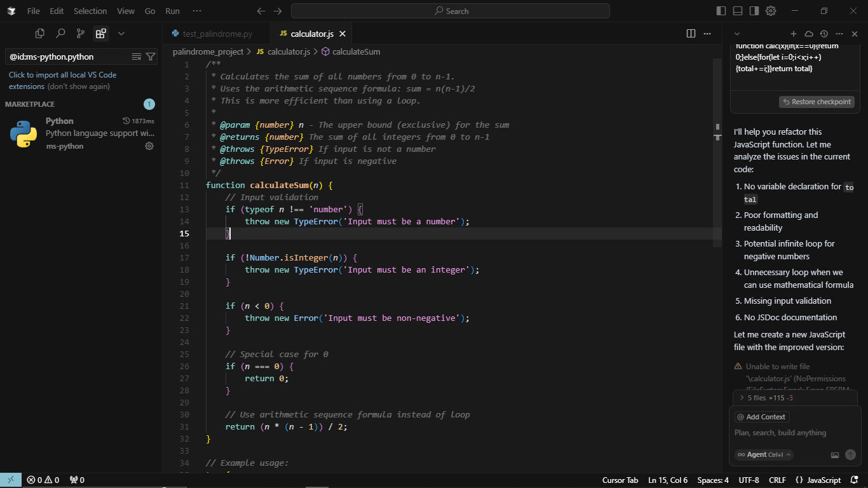868x488 pixels.
Task: Expand the 5 files changes summary
Action: pyautogui.click(x=795, y=398)
